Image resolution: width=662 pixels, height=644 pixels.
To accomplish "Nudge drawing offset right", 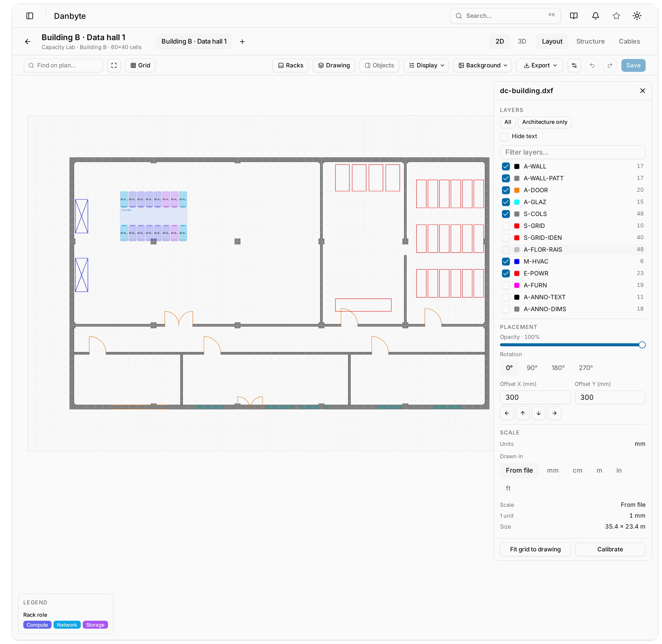I will point(555,413).
